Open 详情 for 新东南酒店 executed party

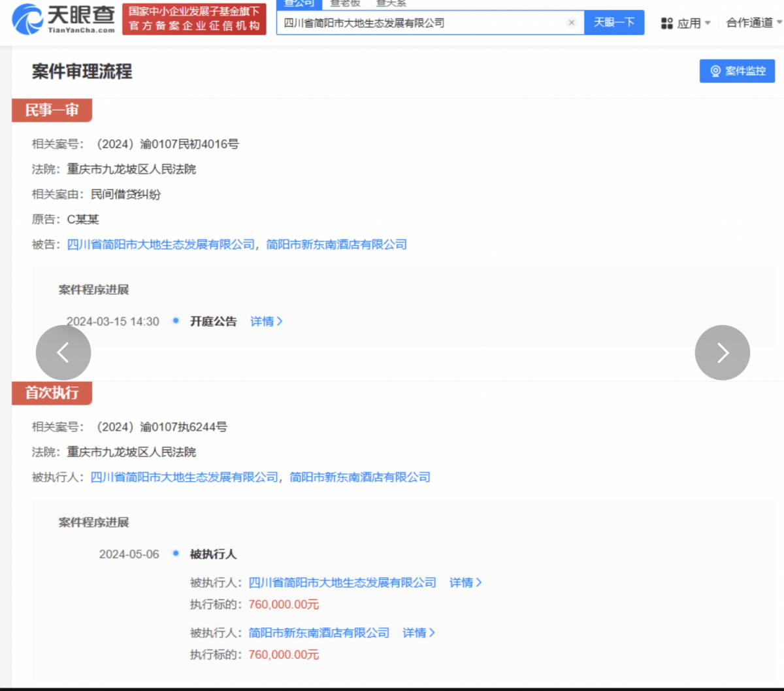click(418, 633)
